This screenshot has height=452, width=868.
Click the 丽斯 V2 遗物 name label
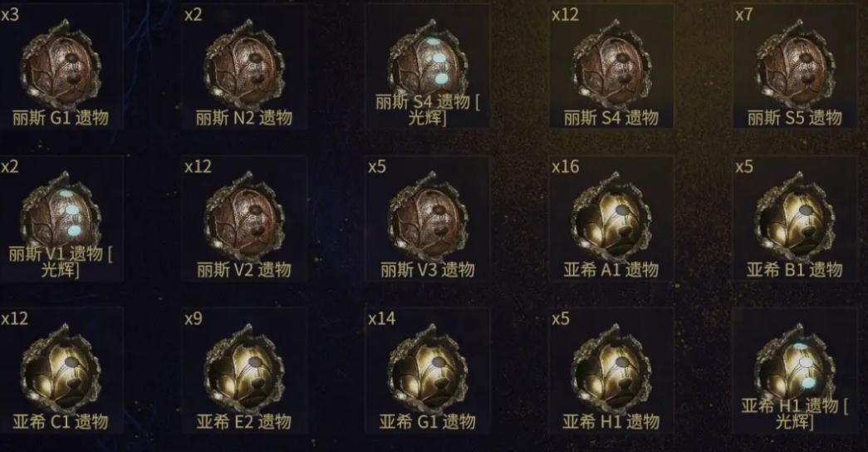click(244, 270)
